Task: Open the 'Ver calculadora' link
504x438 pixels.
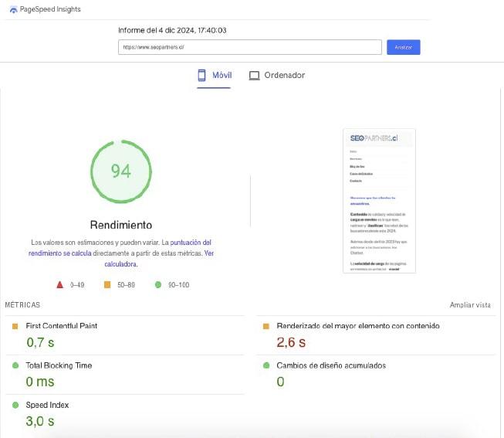Action: 121,263
